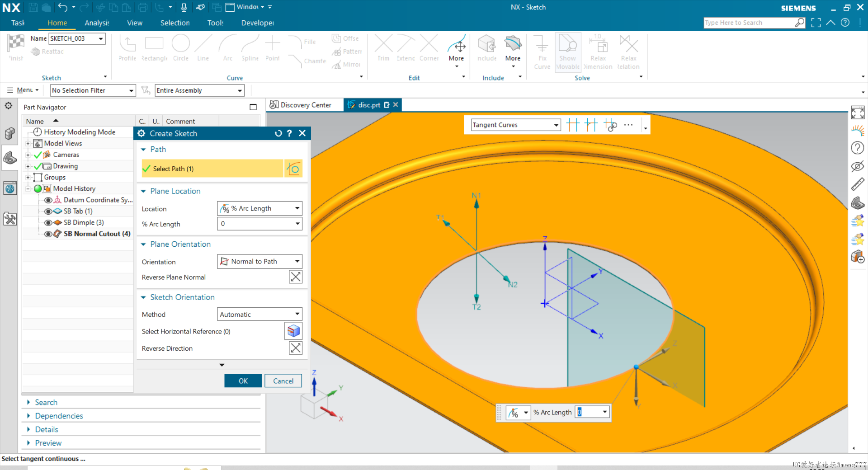Viewport: 868px width, 470px height.
Task: Click the voice microphone icon in the title bar
Action: [184, 7]
